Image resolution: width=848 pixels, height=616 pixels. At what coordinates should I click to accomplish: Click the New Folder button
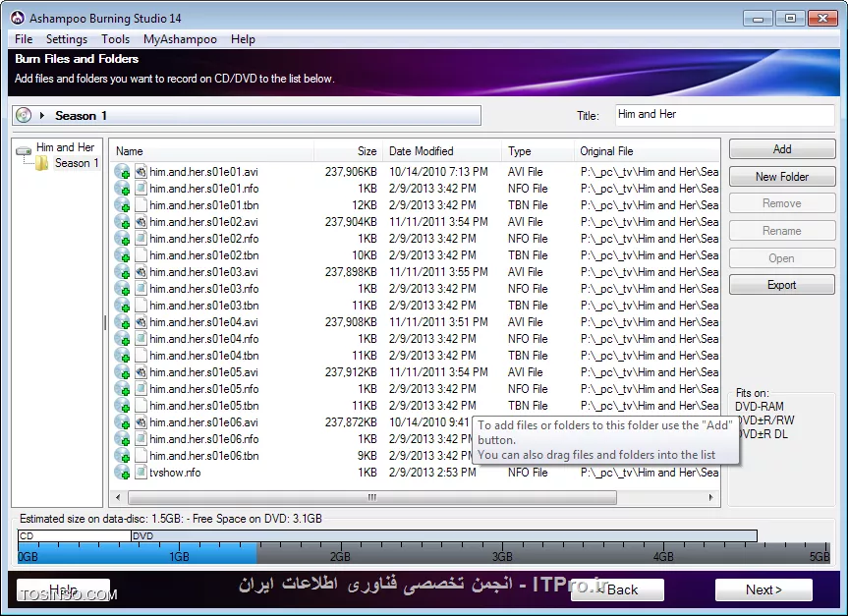(782, 177)
